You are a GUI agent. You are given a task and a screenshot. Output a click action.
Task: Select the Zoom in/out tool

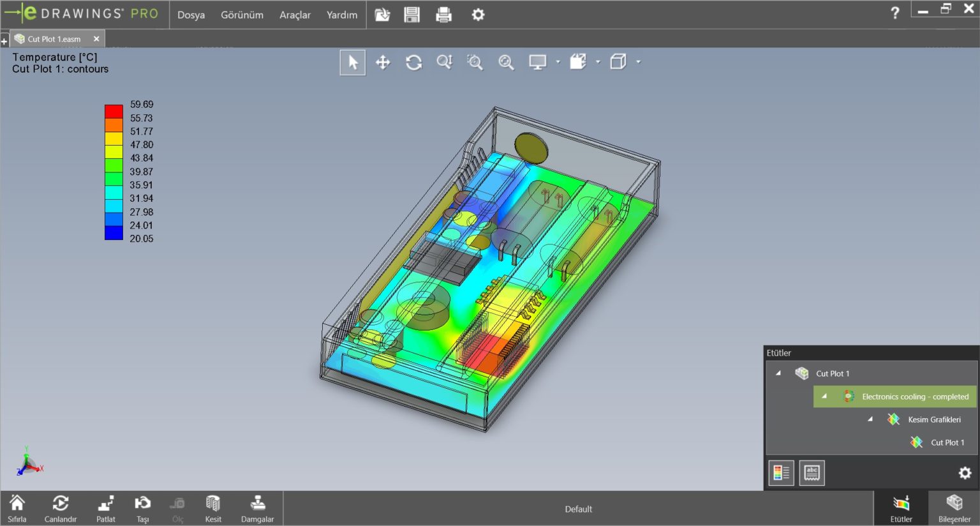[444, 61]
